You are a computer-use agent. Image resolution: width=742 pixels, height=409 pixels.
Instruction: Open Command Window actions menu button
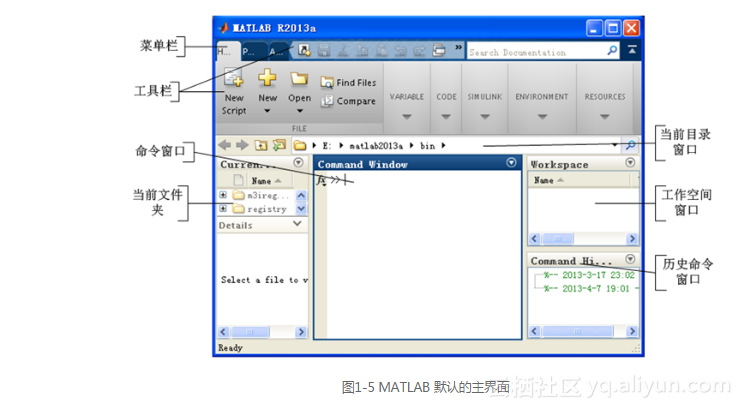pyautogui.click(x=511, y=163)
